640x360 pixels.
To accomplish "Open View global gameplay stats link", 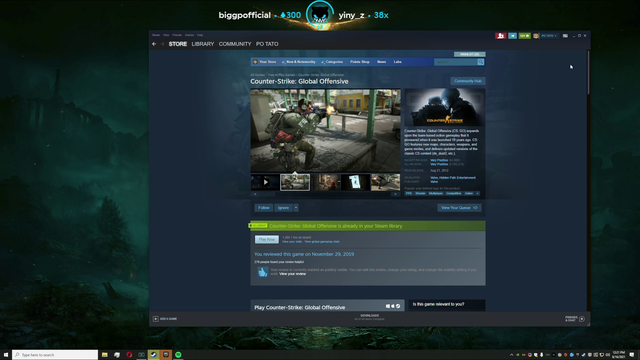I will (x=322, y=242).
